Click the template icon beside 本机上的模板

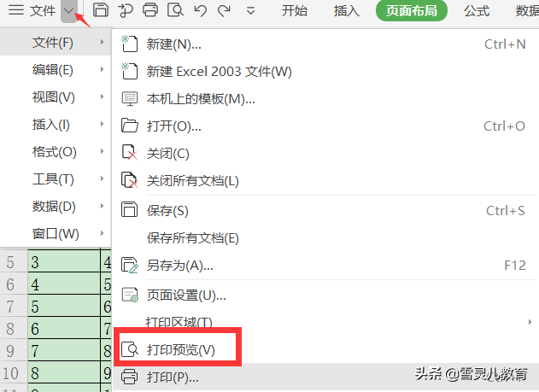(x=130, y=98)
